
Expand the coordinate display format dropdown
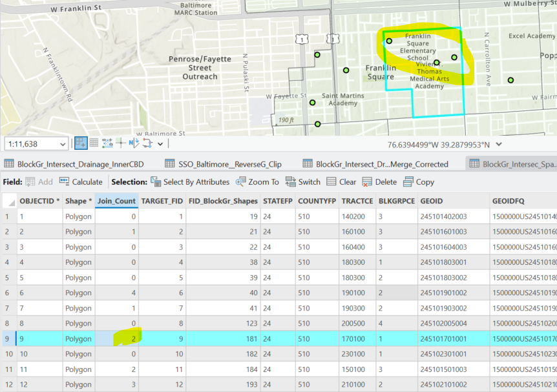[498, 144]
